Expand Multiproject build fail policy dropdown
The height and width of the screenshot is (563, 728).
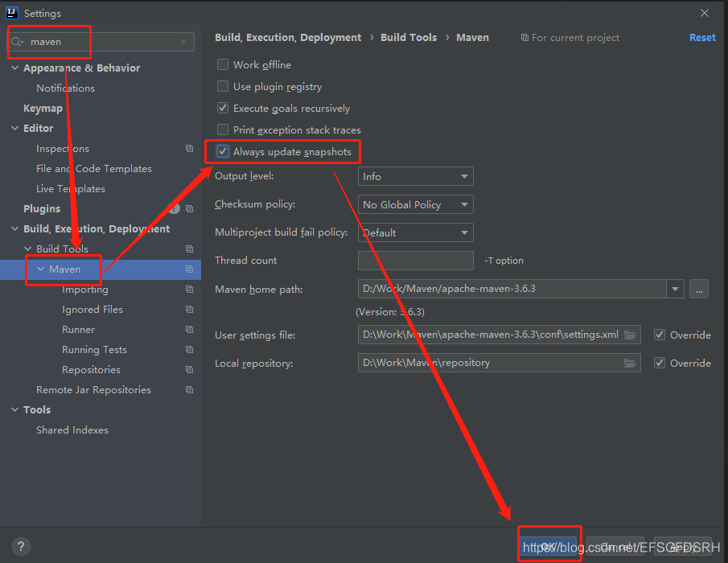click(415, 232)
